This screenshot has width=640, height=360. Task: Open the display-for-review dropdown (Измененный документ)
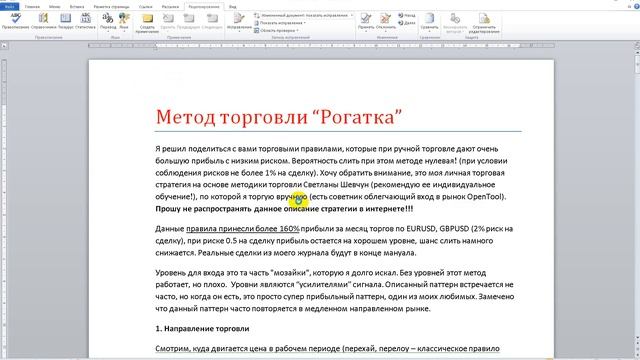[304, 15]
